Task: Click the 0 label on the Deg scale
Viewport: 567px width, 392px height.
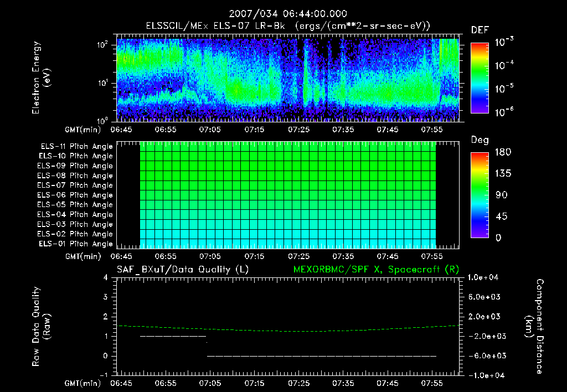Action: tap(498, 238)
